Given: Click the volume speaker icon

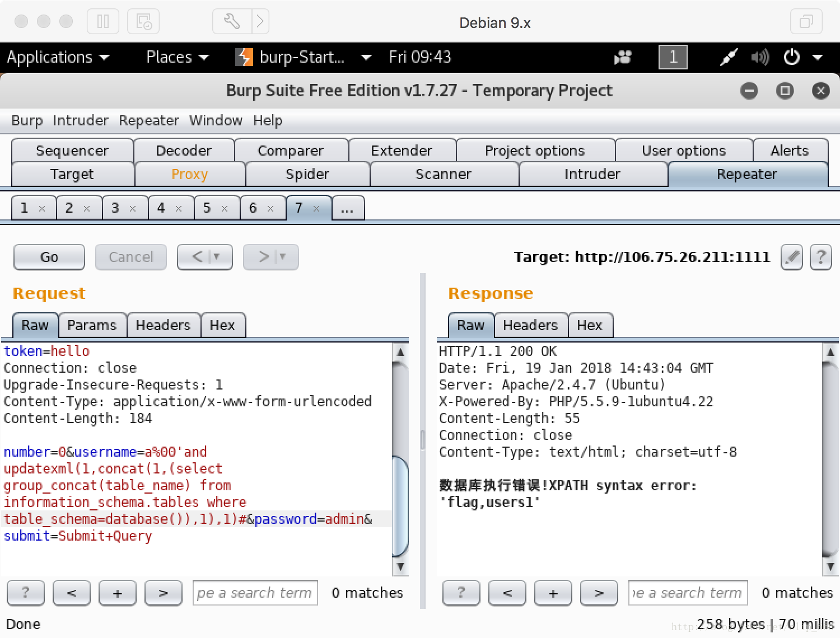Looking at the screenshot, I should [760, 57].
